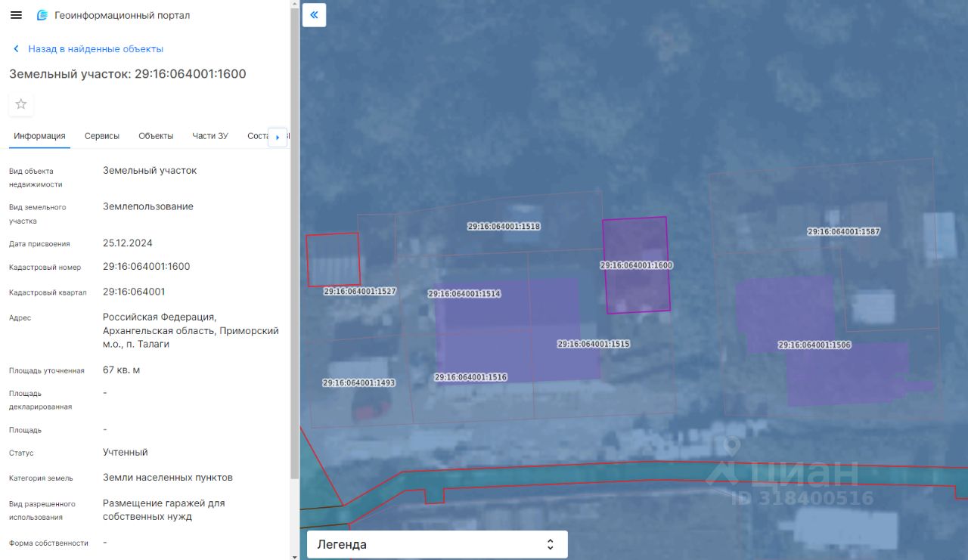The image size is (968, 560).
Task: Open the Части ЗУ tab
Action: click(x=210, y=136)
